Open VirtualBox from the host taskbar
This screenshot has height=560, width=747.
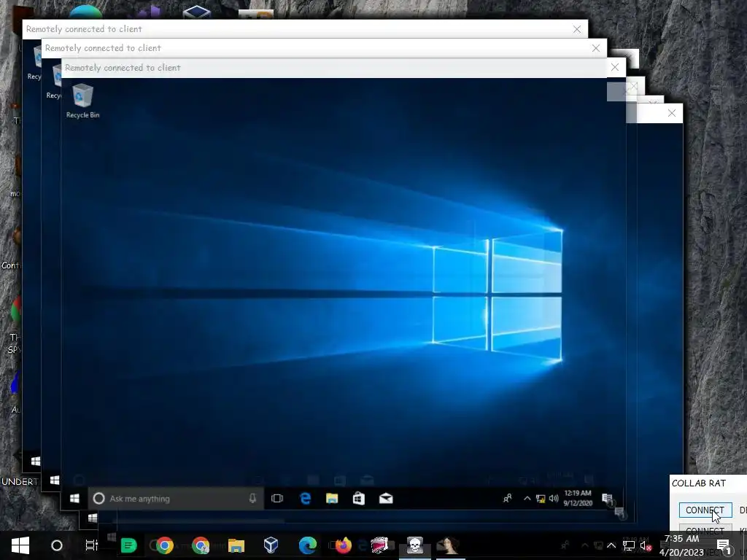271,545
